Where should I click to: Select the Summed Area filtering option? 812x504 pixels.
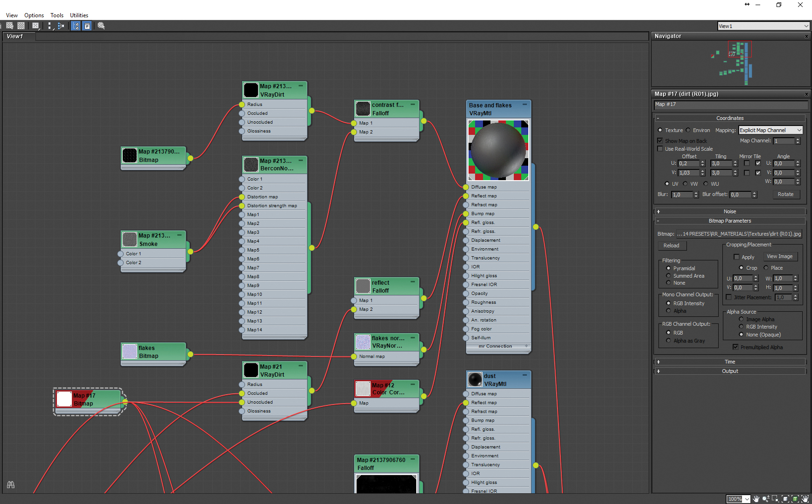pos(668,276)
